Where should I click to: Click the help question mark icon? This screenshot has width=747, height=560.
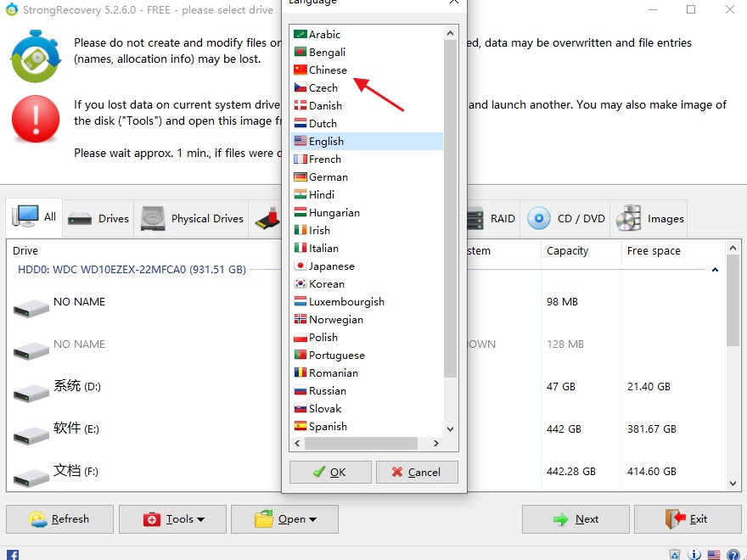(x=733, y=555)
